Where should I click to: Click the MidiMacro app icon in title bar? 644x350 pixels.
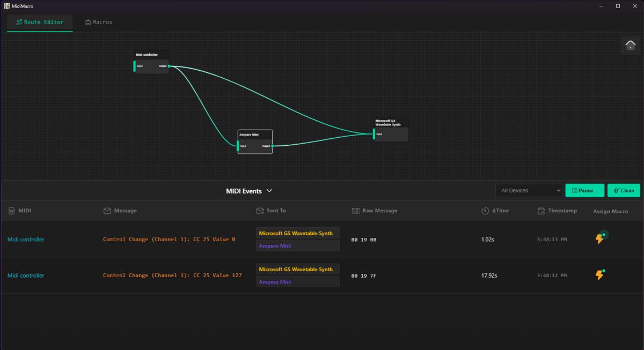click(x=7, y=6)
